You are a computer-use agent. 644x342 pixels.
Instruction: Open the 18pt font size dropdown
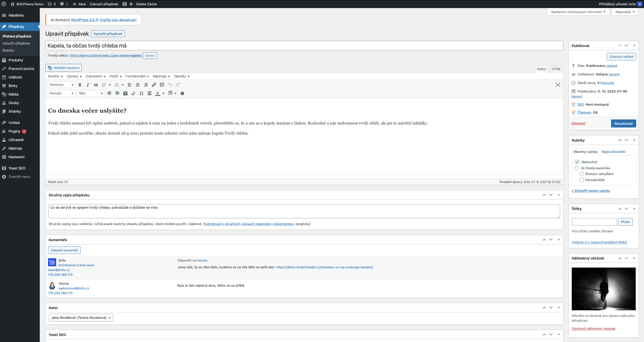pyautogui.click(x=90, y=93)
